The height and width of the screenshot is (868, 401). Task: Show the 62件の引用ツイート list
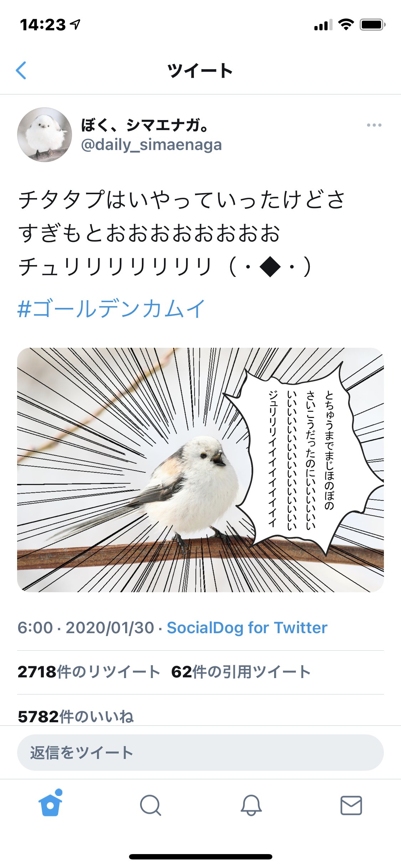[x=241, y=672]
